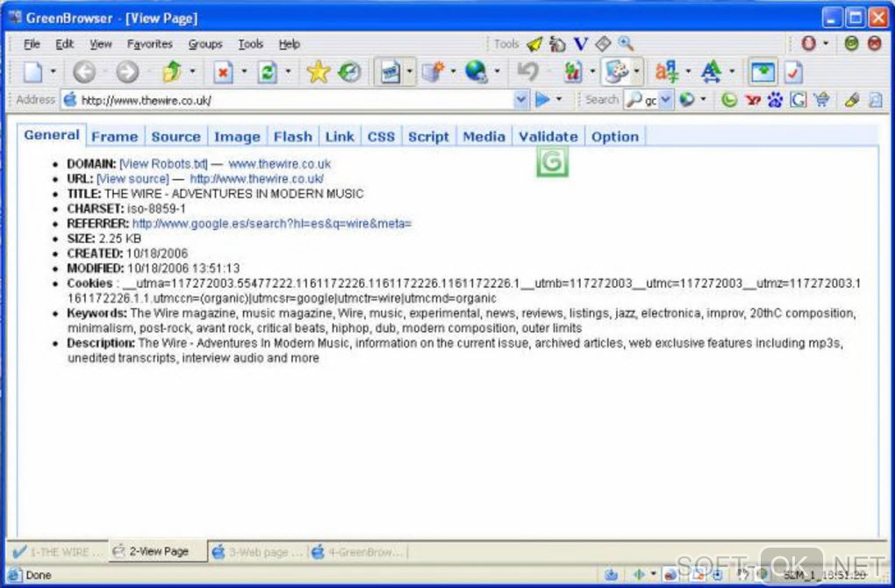Image resolution: width=895 pixels, height=588 pixels.
Task: Click the green Refresh page icon
Action: (x=267, y=72)
